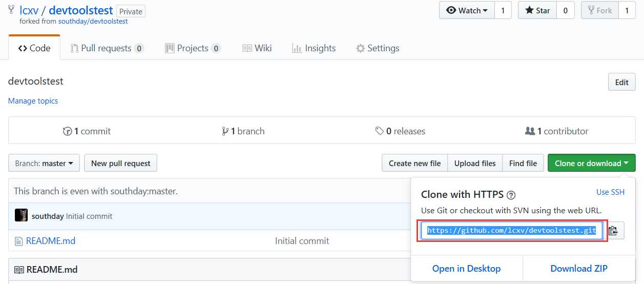Open the watchers count of 1
Viewport: 644px width, 284px height.
503,10
